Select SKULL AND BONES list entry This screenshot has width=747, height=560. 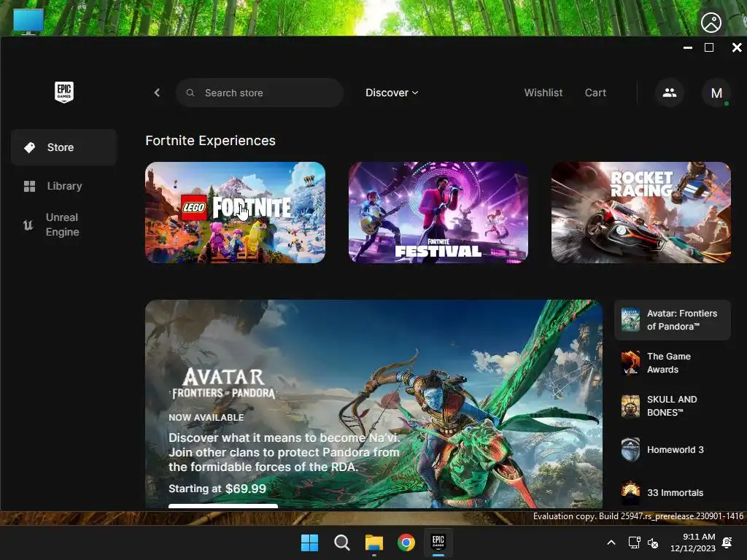(673, 406)
